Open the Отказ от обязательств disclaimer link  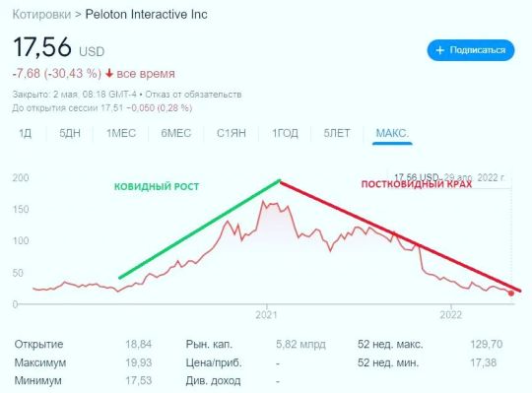pos(193,95)
